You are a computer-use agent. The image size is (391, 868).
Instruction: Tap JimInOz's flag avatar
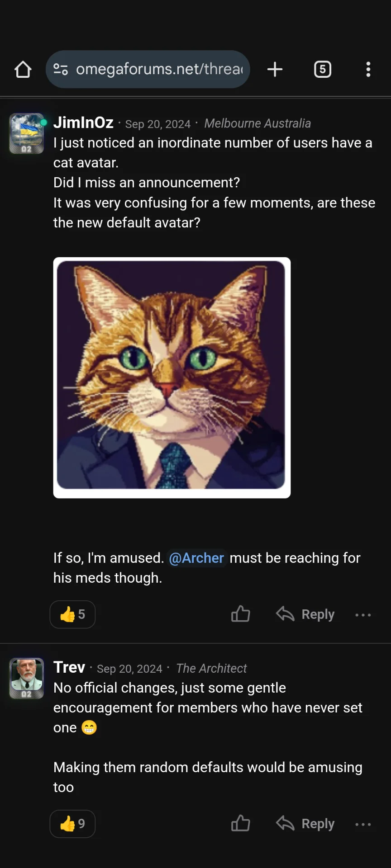[x=27, y=133]
